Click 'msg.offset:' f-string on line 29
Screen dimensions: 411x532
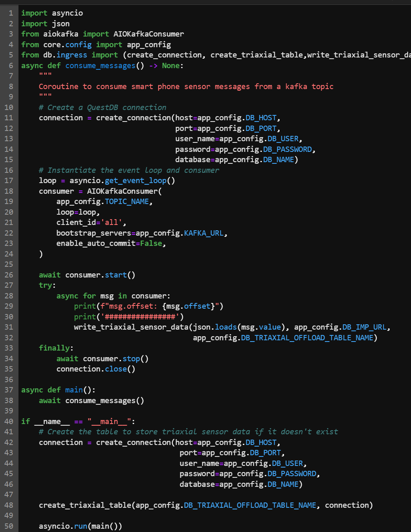click(133, 306)
